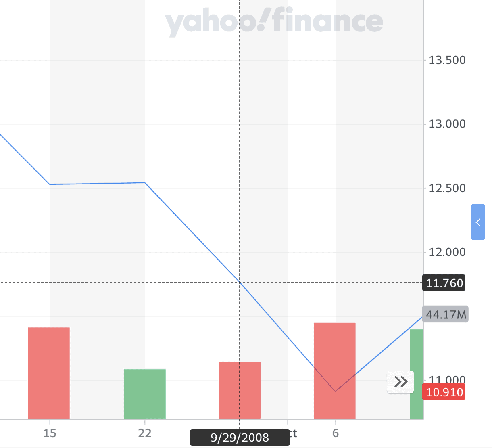Image resolution: width=492 pixels, height=448 pixels.
Task: Click the red 10.910 current price tag
Action: coord(444,392)
